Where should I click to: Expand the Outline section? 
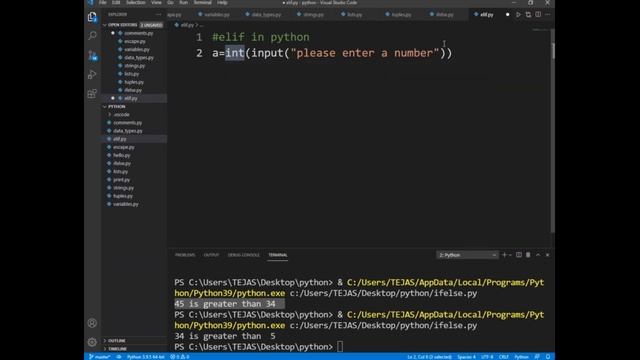pos(117,340)
